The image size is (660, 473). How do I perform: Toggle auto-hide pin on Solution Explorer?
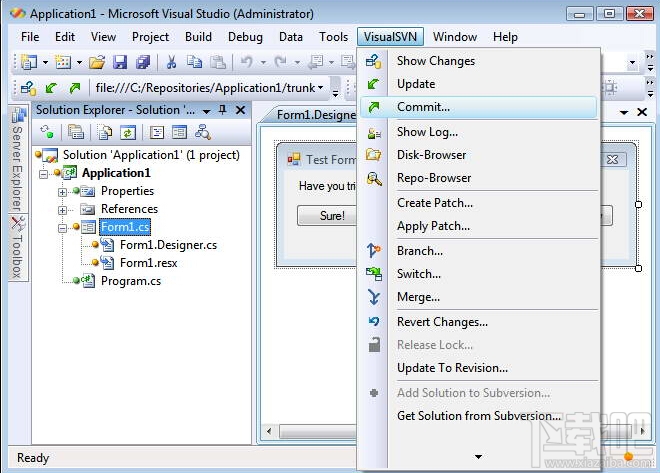(x=223, y=110)
